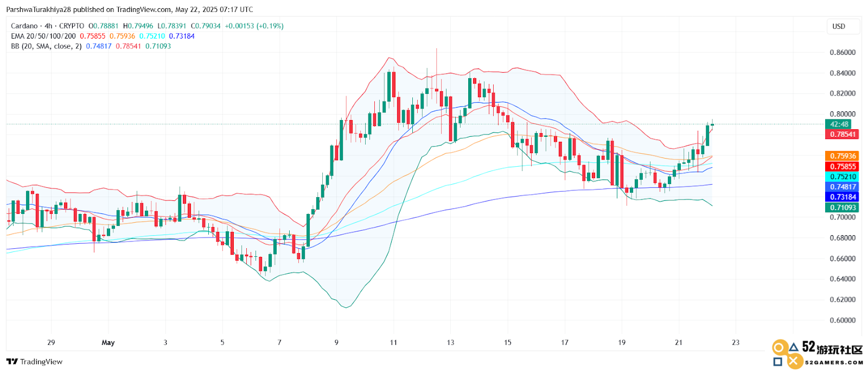Click the 21 date on time axis
The height and width of the screenshot is (372, 868).
tap(679, 343)
